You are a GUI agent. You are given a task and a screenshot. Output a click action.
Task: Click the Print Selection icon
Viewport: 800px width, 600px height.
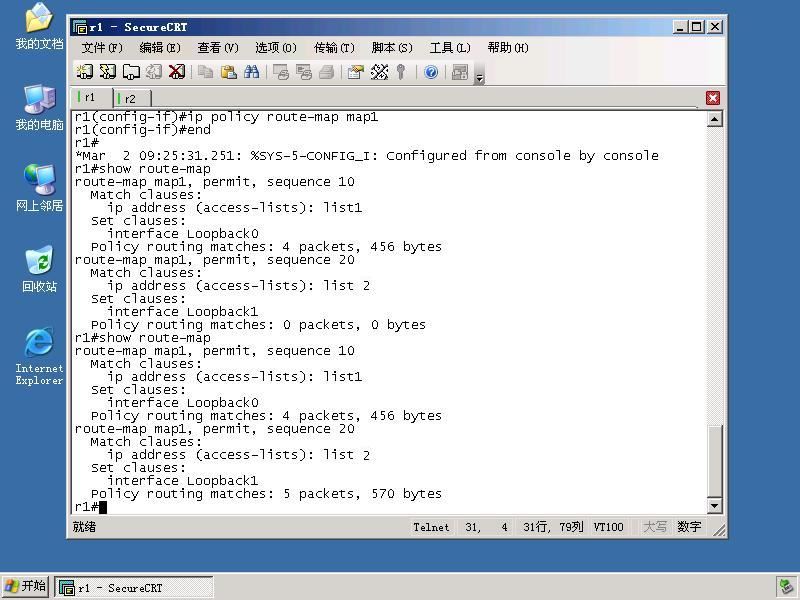pyautogui.click(x=304, y=72)
